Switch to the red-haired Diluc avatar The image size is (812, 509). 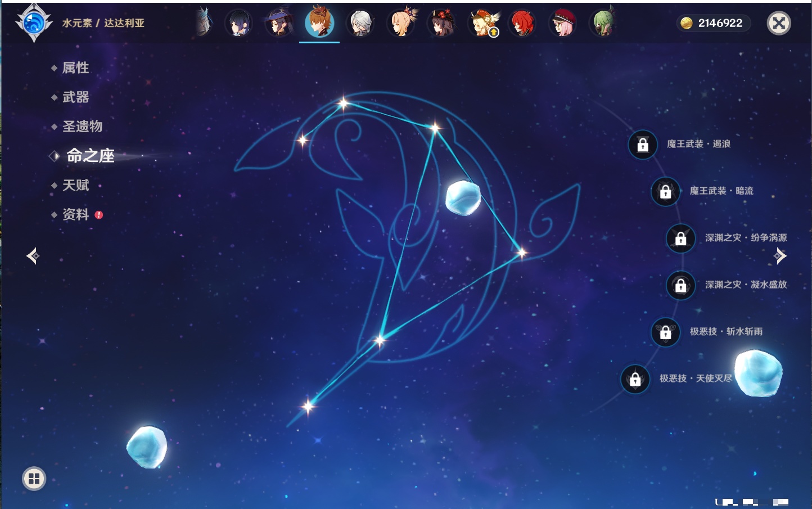pos(522,24)
